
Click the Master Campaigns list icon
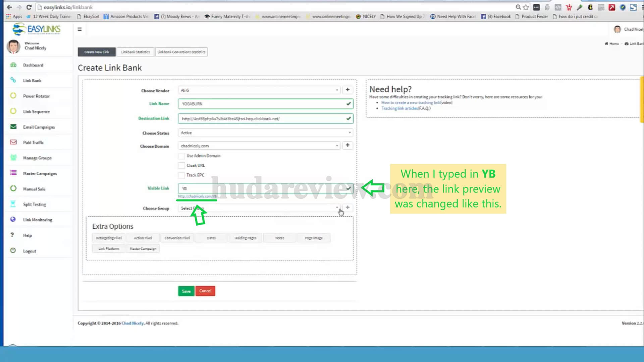tap(13, 173)
